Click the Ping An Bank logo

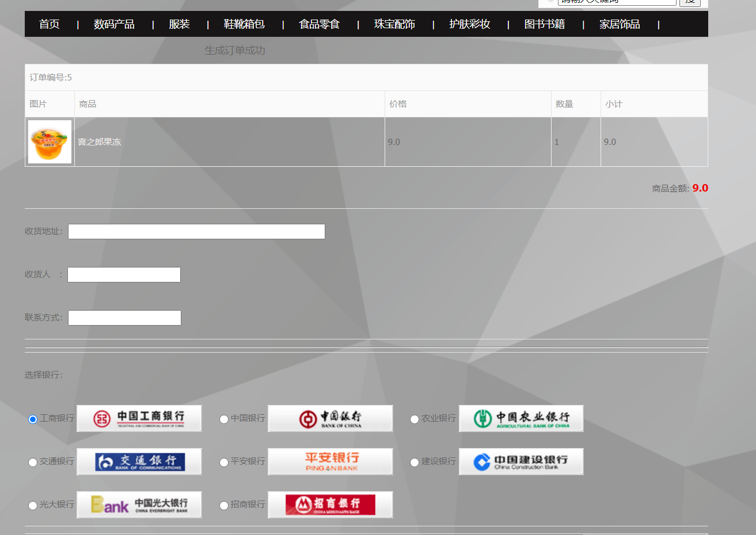click(x=330, y=461)
